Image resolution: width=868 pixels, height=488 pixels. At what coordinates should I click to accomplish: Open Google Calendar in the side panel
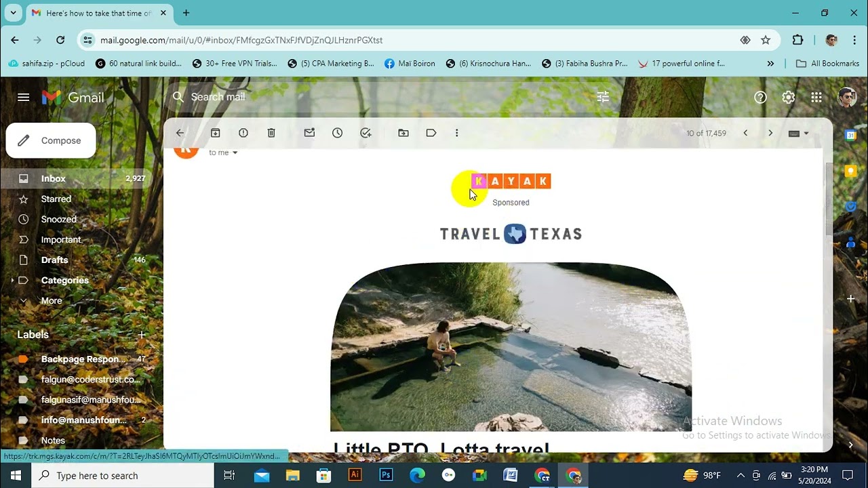pyautogui.click(x=850, y=135)
